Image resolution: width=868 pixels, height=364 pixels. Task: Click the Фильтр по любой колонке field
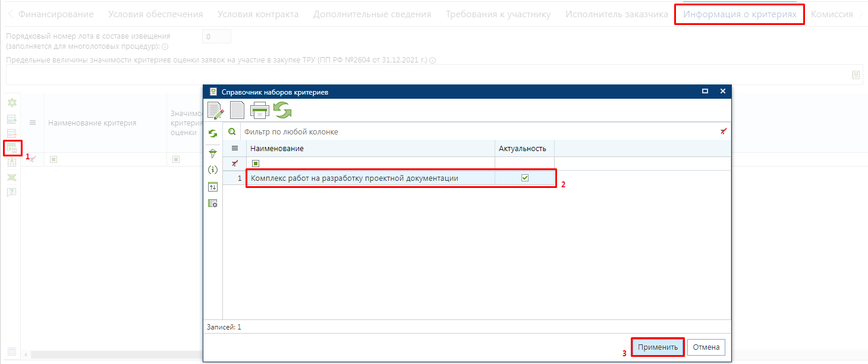[479, 131]
